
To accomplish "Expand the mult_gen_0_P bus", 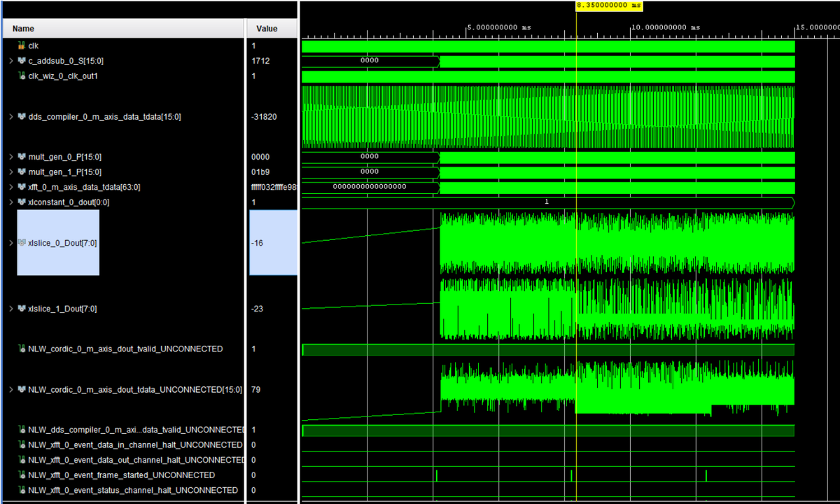I will [10, 157].
